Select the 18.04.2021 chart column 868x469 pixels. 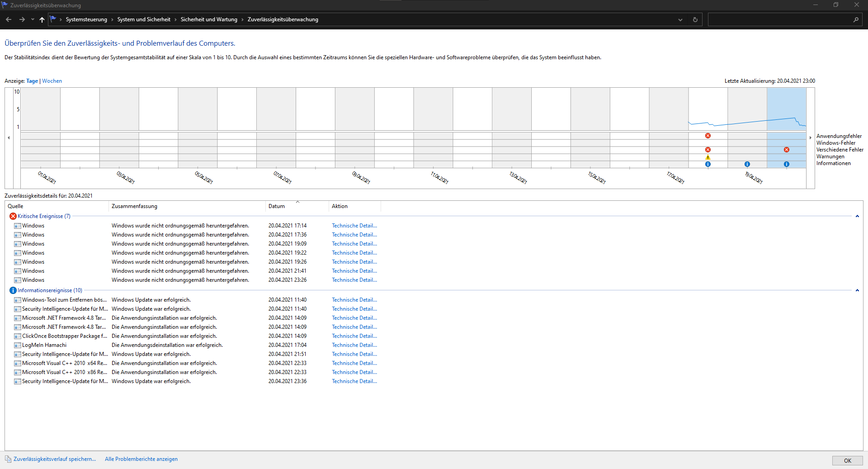708,128
